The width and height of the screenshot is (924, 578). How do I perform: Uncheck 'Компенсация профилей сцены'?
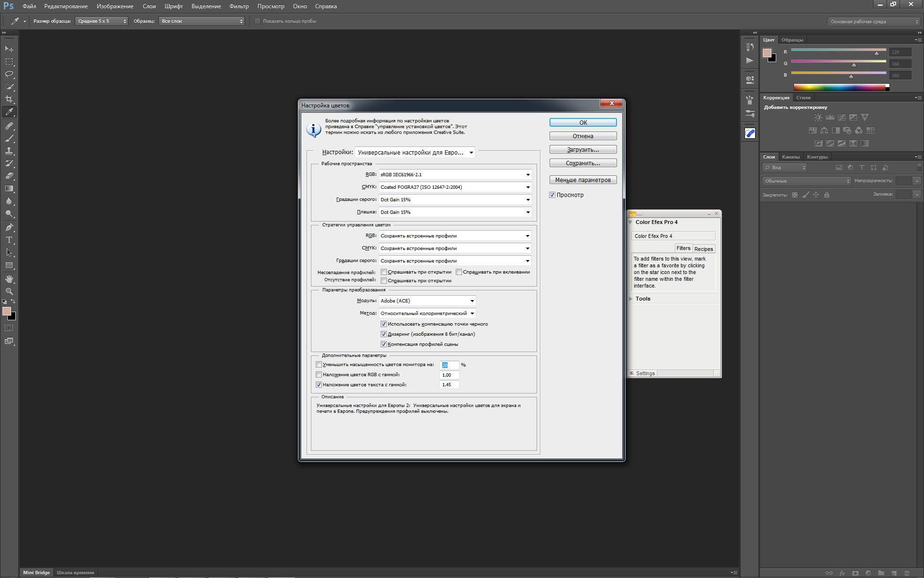[x=384, y=344]
